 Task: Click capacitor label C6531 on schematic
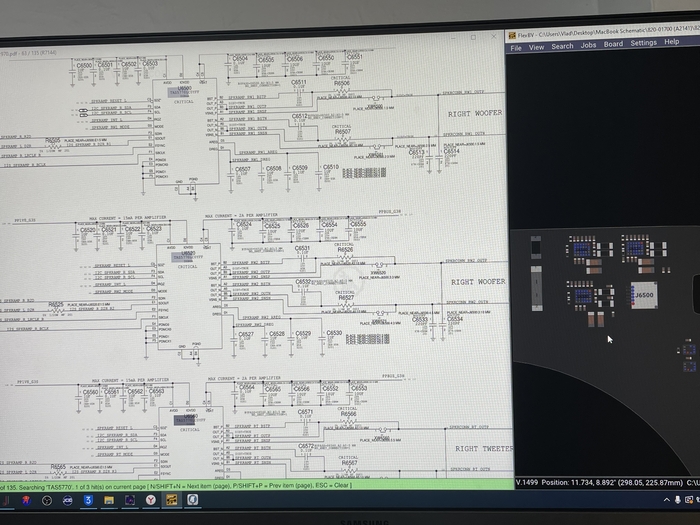click(302, 248)
